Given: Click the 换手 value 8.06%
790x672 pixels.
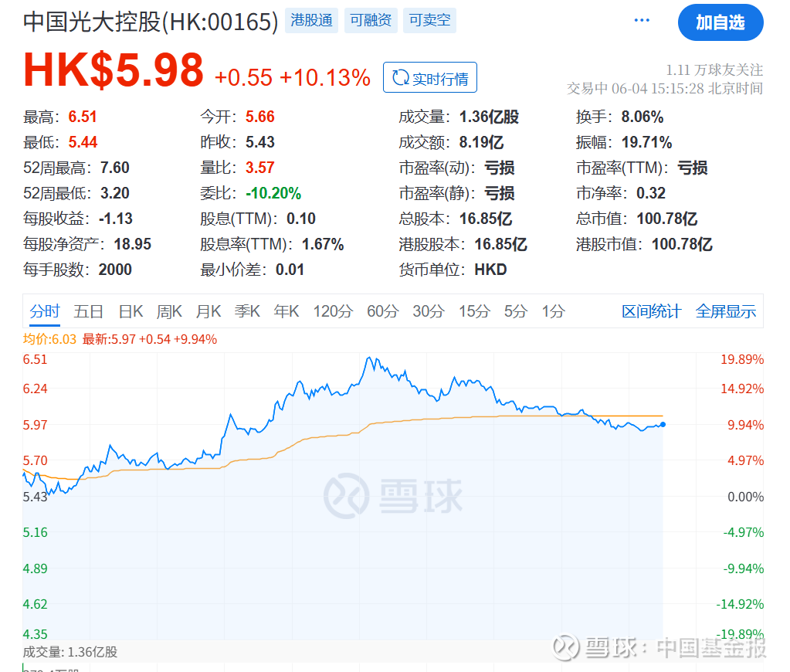Looking at the screenshot, I should click(643, 117).
